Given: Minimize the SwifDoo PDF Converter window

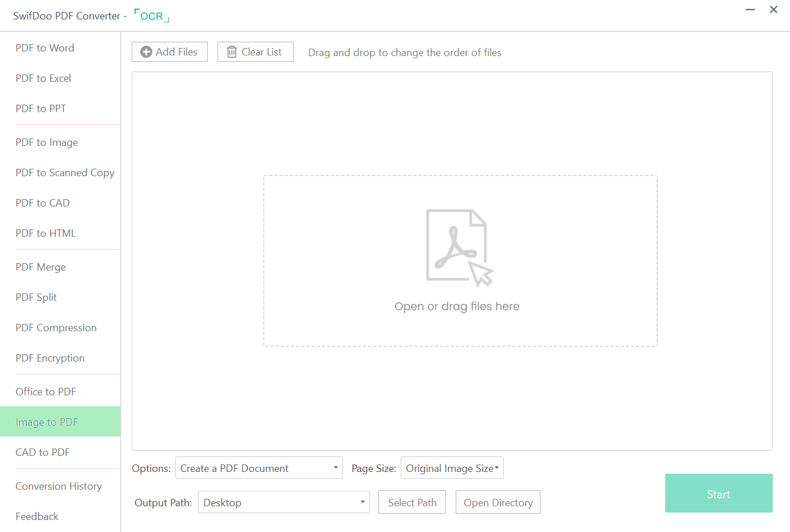Looking at the screenshot, I should (750, 10).
